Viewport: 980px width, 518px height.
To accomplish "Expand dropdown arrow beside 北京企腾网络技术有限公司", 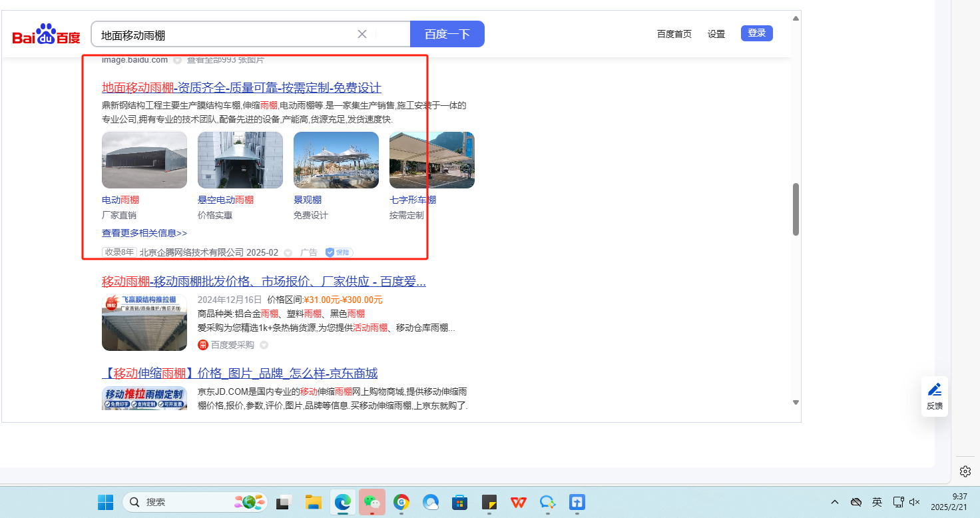I will pyautogui.click(x=288, y=253).
